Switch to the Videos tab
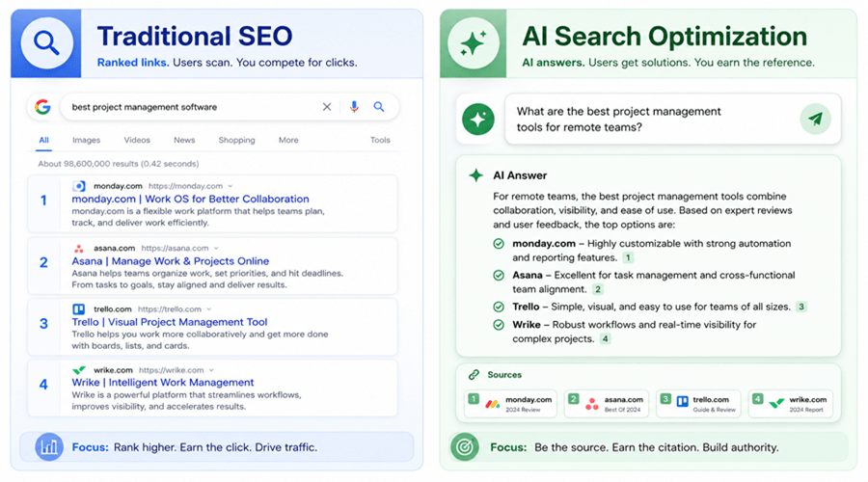This screenshot has width=868, height=482. (137, 140)
